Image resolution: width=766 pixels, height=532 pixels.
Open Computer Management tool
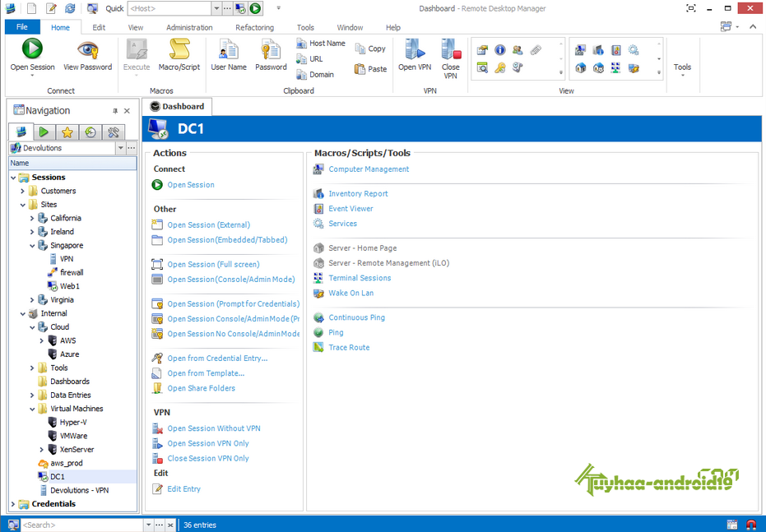pyautogui.click(x=369, y=169)
